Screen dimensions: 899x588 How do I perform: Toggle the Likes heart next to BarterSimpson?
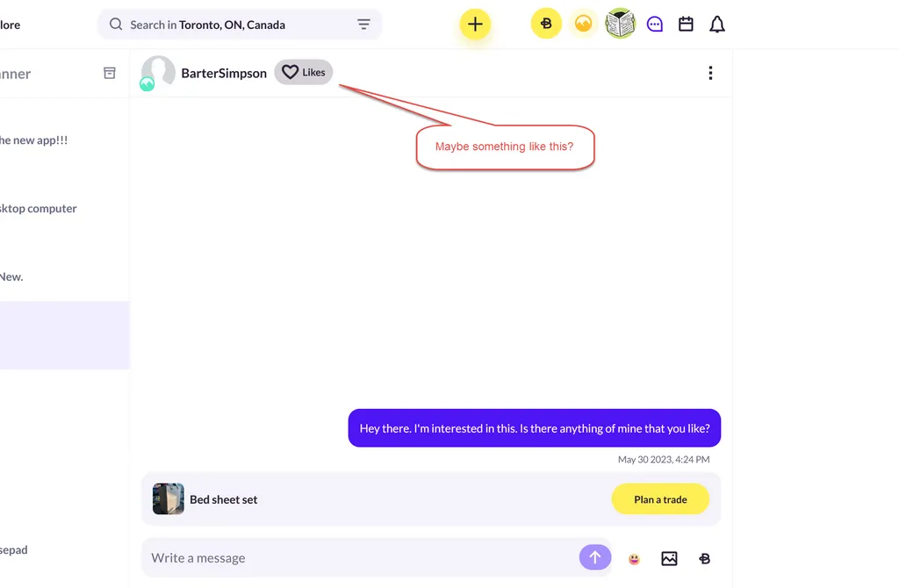pyautogui.click(x=303, y=72)
